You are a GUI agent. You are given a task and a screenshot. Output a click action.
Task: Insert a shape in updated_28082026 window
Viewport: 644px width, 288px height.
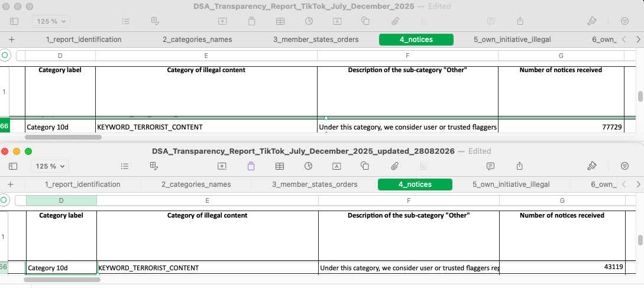(x=365, y=166)
